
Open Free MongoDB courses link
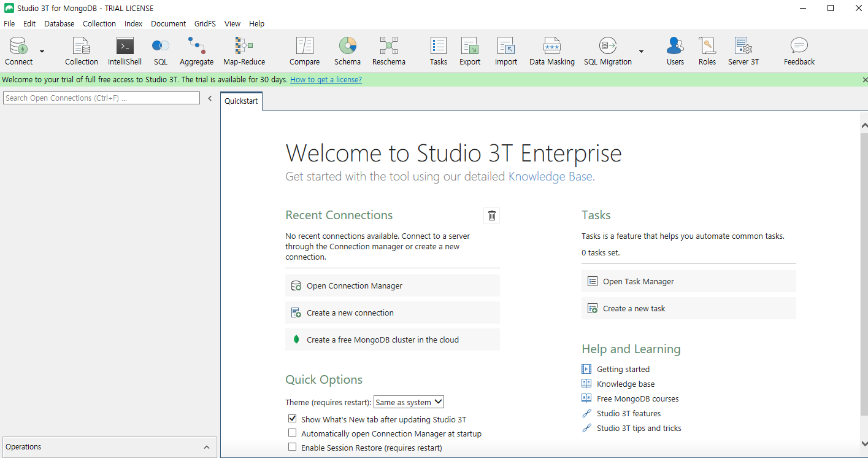point(638,398)
